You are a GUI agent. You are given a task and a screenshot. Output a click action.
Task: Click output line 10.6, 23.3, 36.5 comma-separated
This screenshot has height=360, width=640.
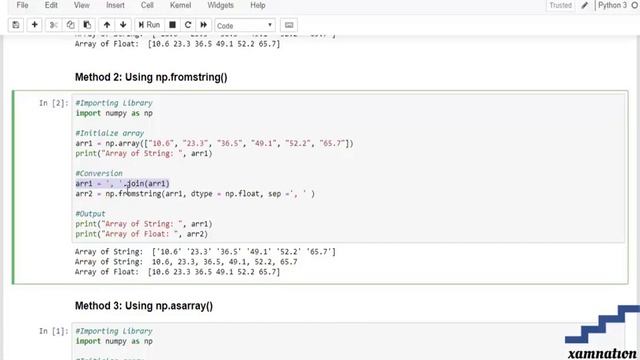coord(186,262)
